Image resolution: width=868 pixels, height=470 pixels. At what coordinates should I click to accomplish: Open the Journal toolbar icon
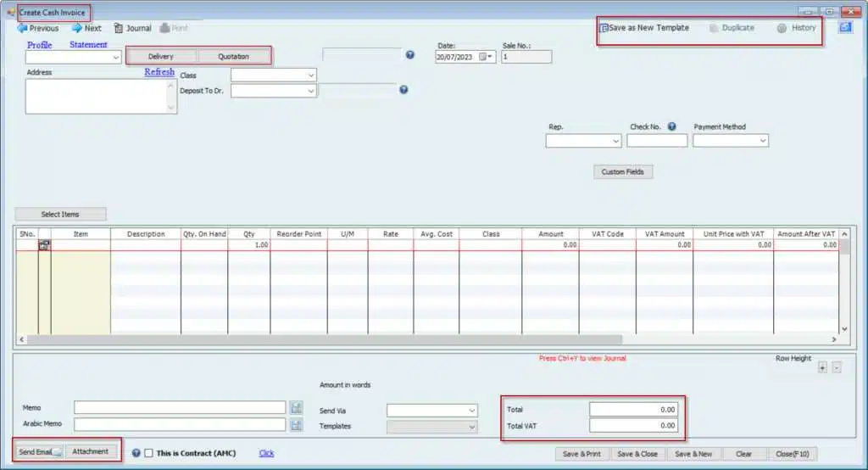coord(118,28)
